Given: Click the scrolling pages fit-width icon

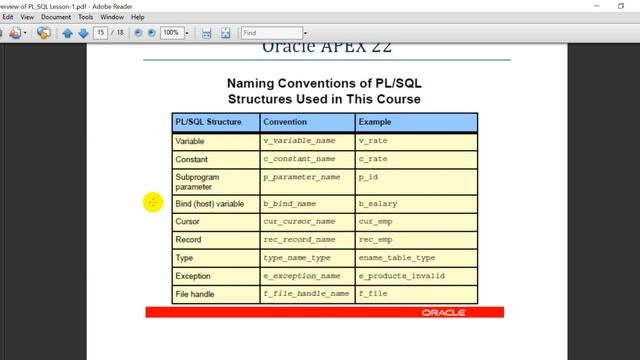Looking at the screenshot, I should click(207, 33).
